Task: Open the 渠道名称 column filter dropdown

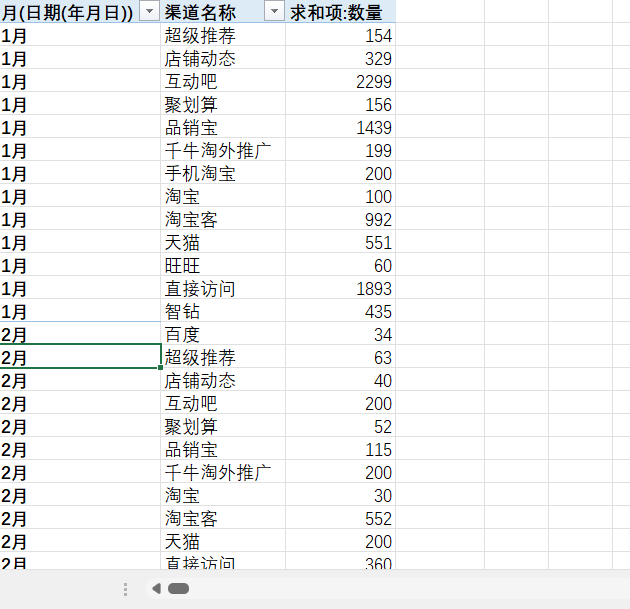Action: pyautogui.click(x=274, y=12)
